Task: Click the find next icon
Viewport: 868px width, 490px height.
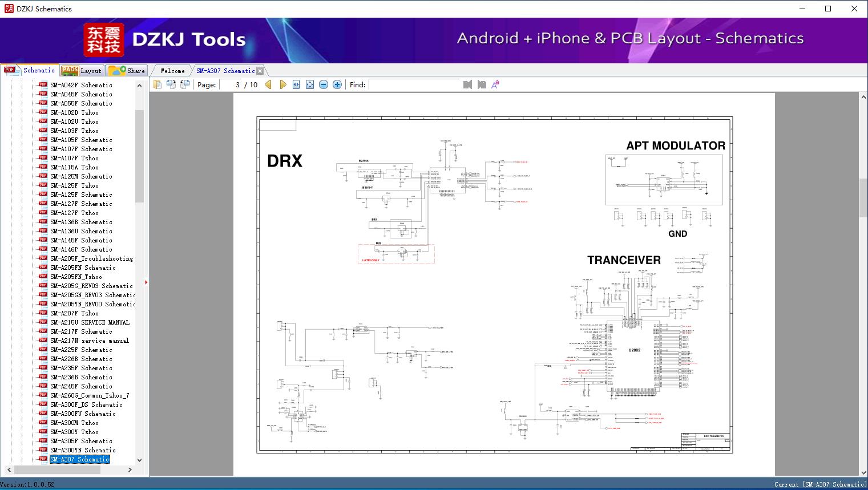Action: 481,84
